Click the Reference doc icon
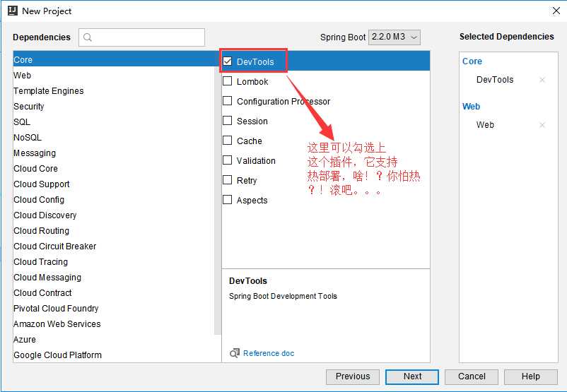567x392 pixels. [x=234, y=353]
